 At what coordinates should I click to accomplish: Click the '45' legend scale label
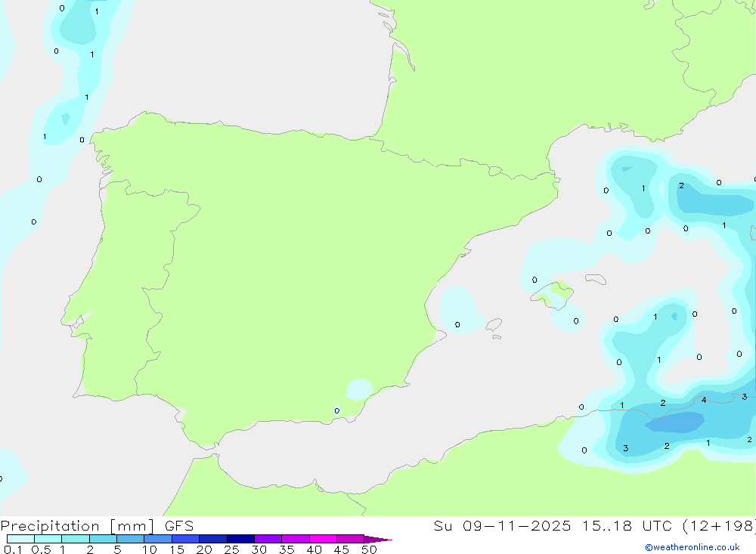tap(342, 549)
